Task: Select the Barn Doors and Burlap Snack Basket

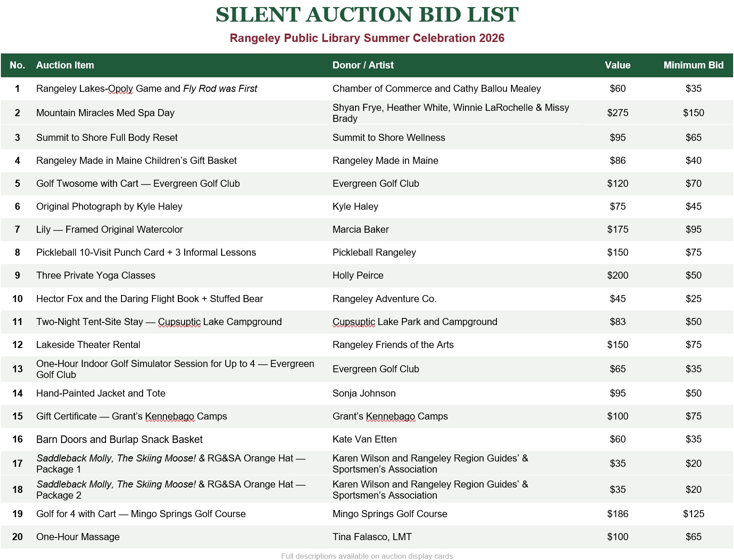Action: (x=119, y=439)
